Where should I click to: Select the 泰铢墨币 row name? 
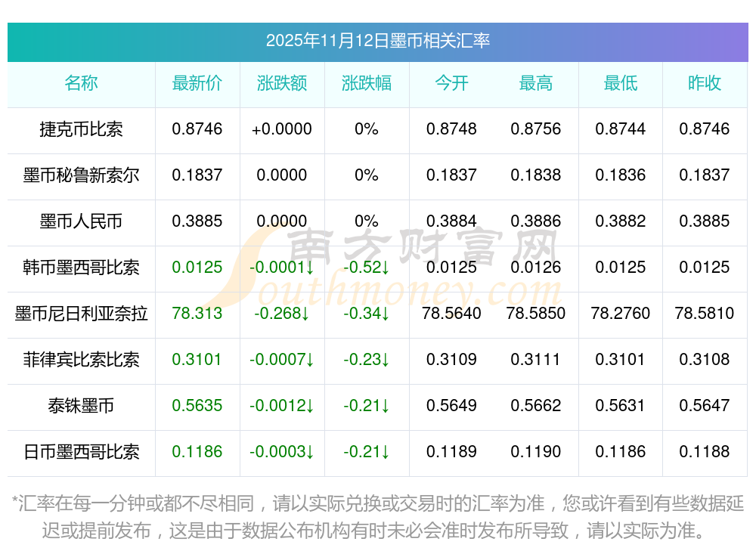pyautogui.click(x=81, y=406)
